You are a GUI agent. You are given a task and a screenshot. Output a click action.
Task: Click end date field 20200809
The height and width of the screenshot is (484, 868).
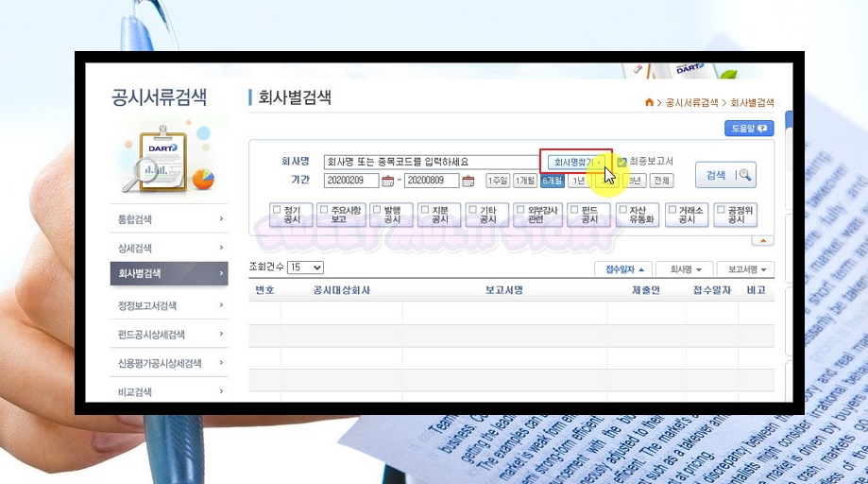pos(432,181)
